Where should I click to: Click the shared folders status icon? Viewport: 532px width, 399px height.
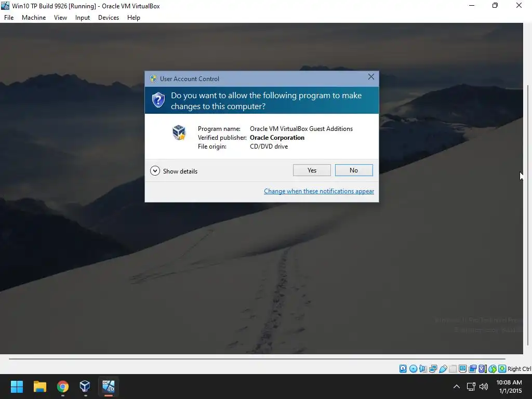point(453,369)
